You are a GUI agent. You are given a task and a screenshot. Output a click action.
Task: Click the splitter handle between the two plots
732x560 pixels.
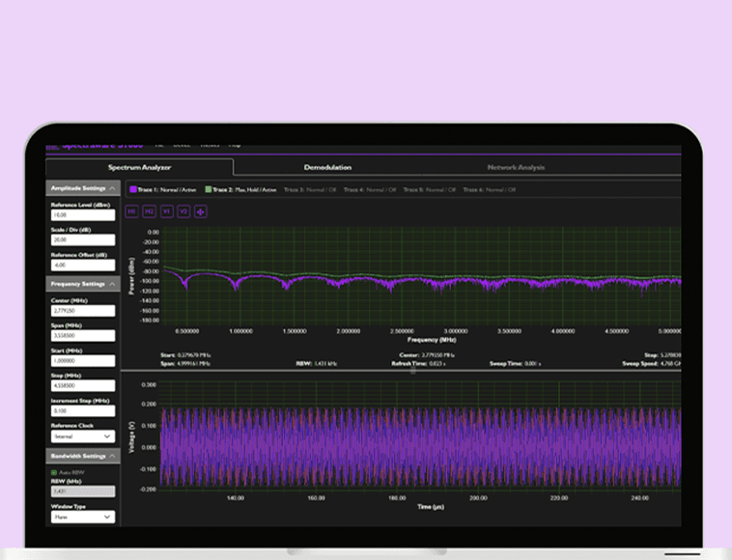click(413, 371)
